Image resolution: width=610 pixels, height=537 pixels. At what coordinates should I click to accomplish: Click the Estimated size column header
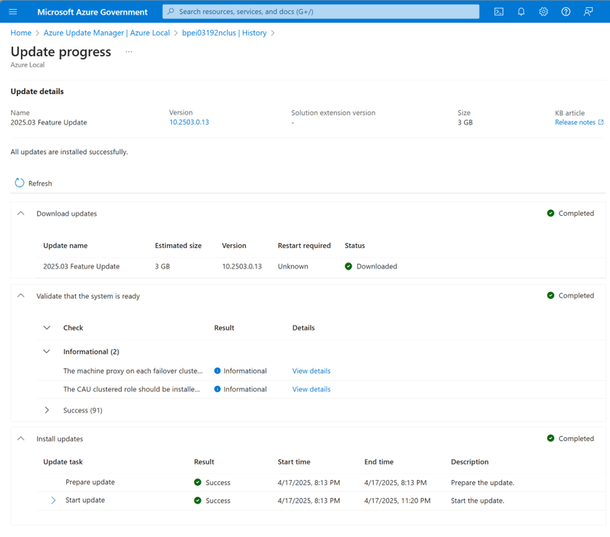click(x=178, y=246)
